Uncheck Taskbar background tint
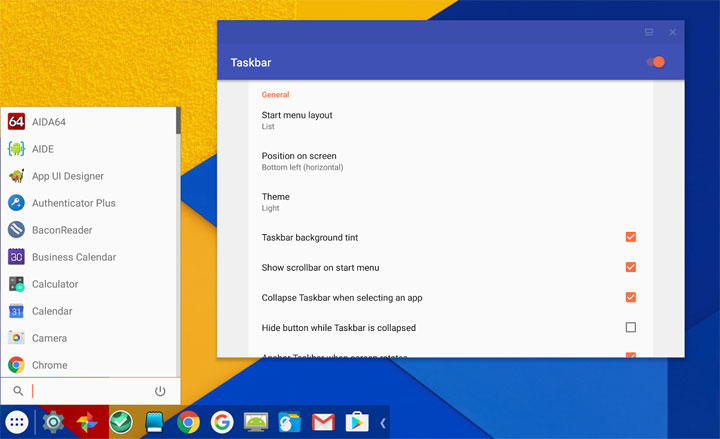The height and width of the screenshot is (439, 720). click(x=631, y=237)
